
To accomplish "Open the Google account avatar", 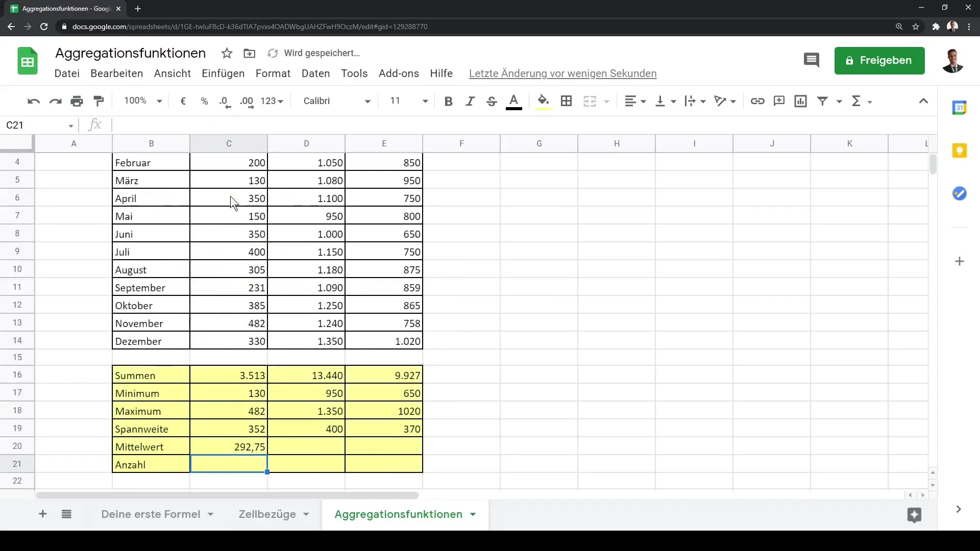I will point(952,60).
